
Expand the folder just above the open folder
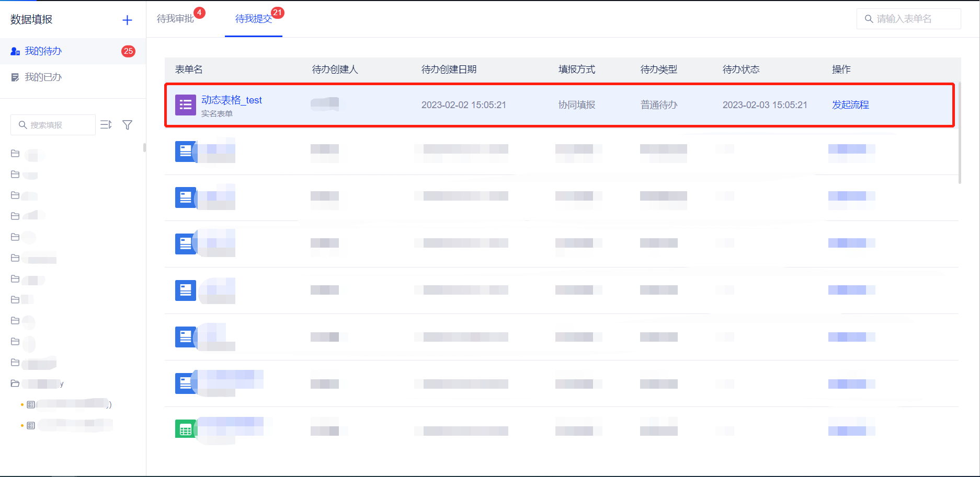coord(15,363)
